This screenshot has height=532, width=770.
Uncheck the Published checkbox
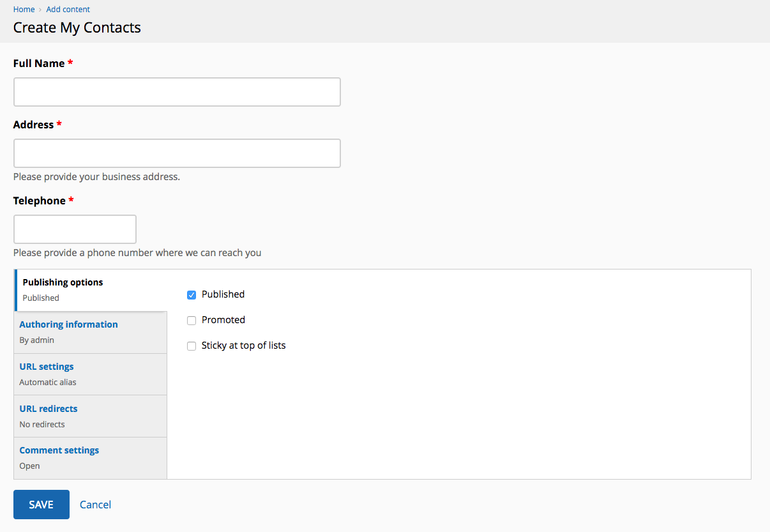[192, 295]
